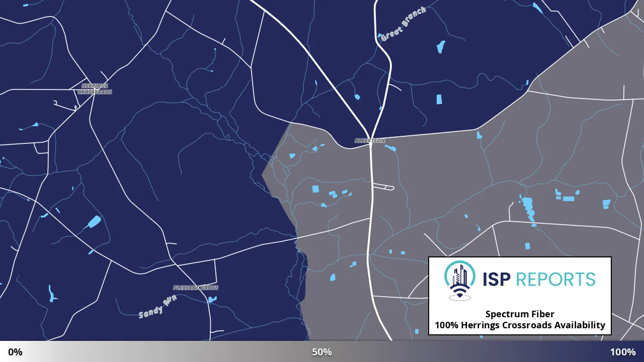Click the "Herrings Crossroads" map label

[95, 89]
